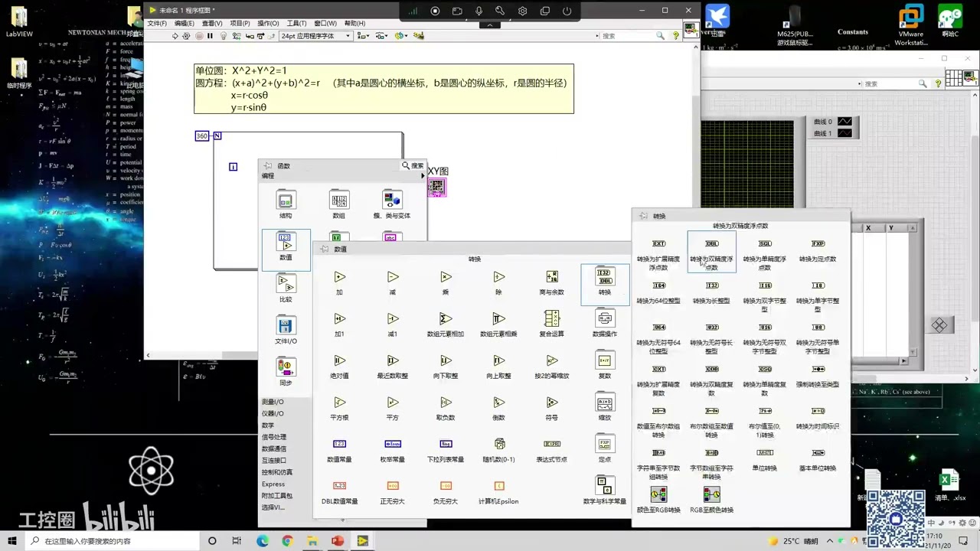Toggle the highlight execution light bulb
The image size is (980, 551).
click(x=223, y=36)
